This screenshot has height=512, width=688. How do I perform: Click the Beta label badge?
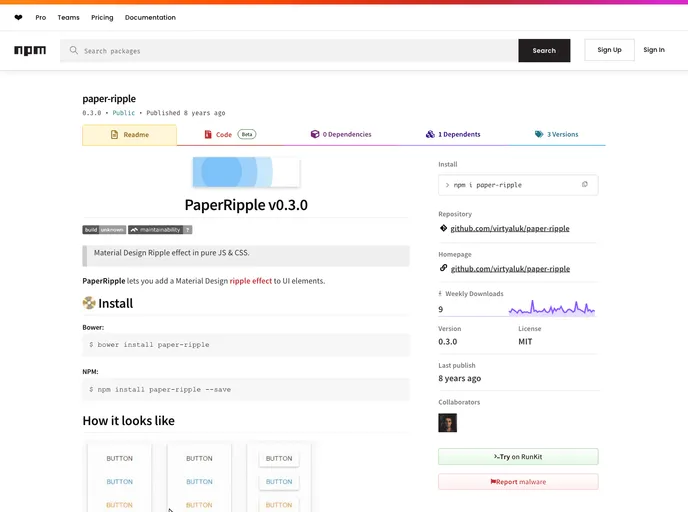pos(247,134)
